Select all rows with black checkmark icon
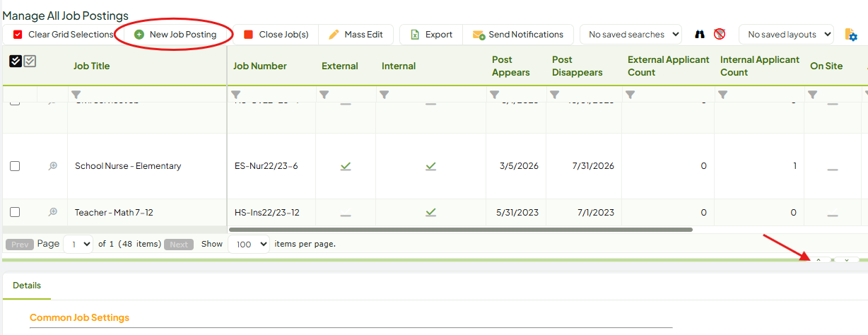The width and height of the screenshot is (868, 335). [16, 61]
